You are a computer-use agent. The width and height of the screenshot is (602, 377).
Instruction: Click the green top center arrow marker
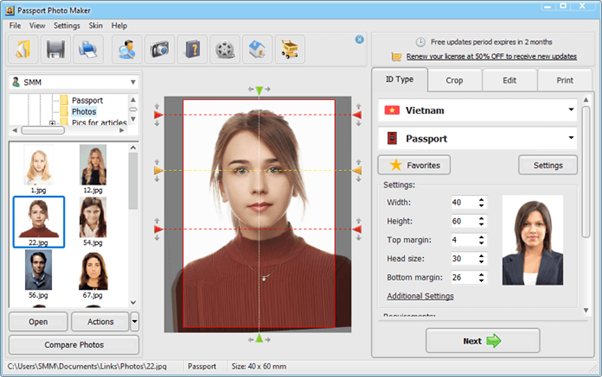coord(259,91)
